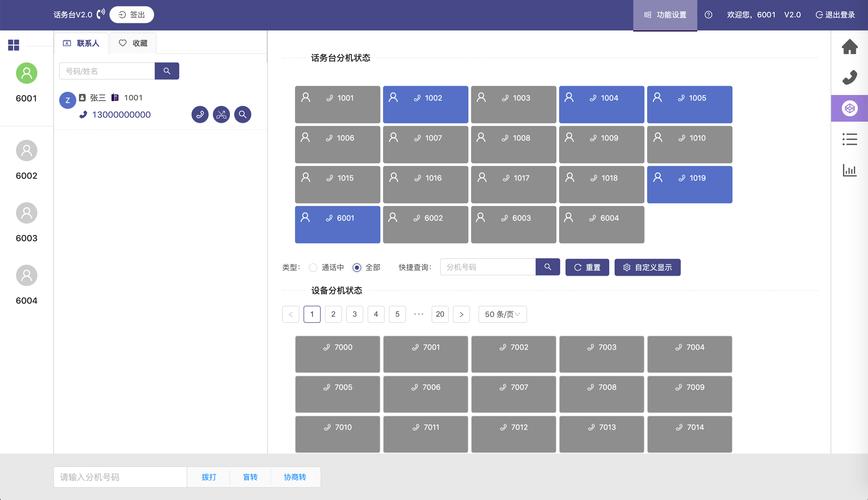Go to page 2 of device extensions

click(x=333, y=315)
